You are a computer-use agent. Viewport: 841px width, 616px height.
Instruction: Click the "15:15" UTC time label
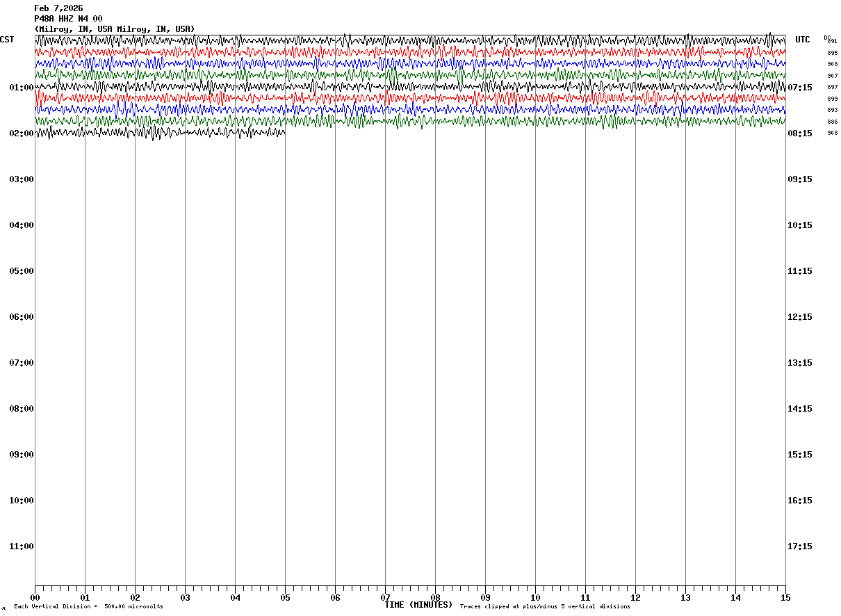click(800, 455)
